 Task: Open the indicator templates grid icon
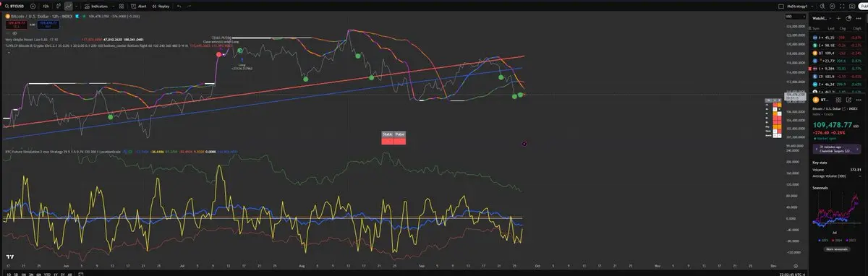[x=122, y=7]
